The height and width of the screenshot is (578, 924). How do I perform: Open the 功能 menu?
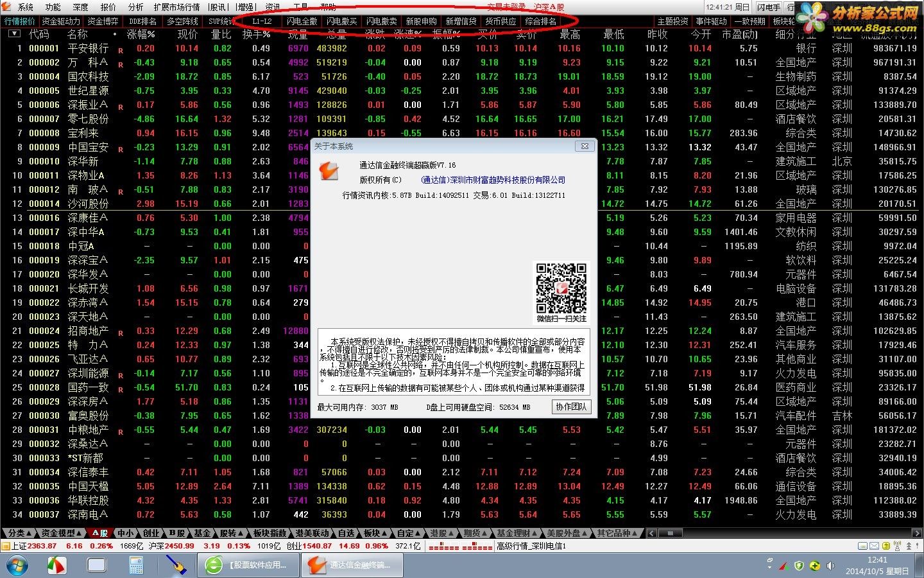pos(53,7)
